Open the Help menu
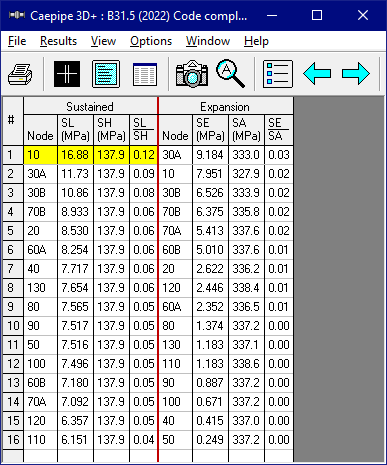The image size is (387, 465). tap(256, 41)
